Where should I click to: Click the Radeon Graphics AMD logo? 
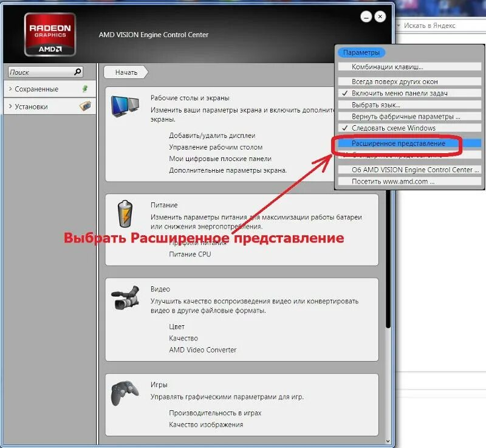click(x=50, y=34)
